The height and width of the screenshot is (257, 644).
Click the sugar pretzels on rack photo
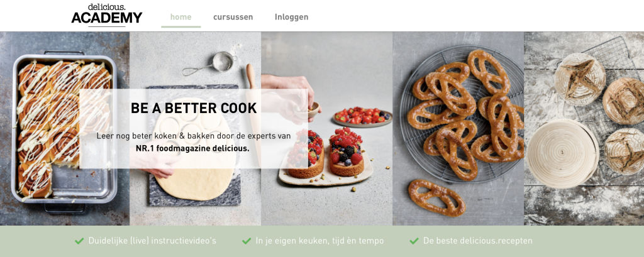coord(458,128)
